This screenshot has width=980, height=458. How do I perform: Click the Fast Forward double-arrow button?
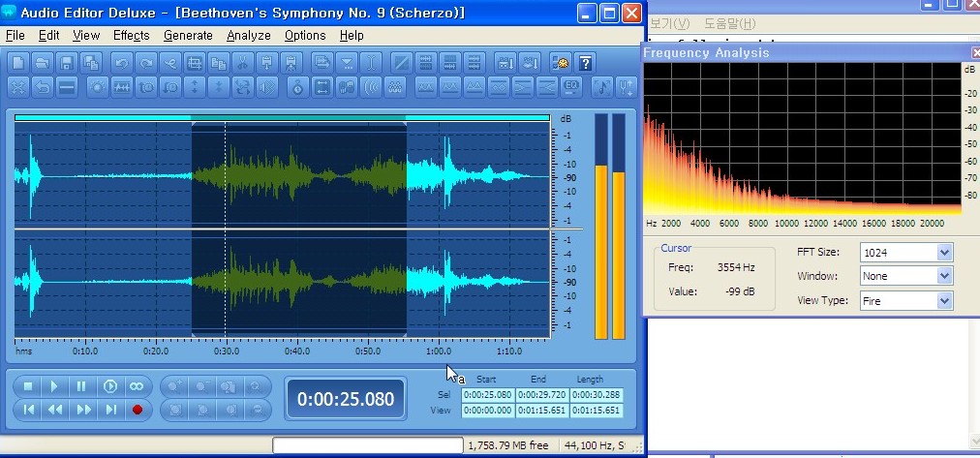point(83,410)
